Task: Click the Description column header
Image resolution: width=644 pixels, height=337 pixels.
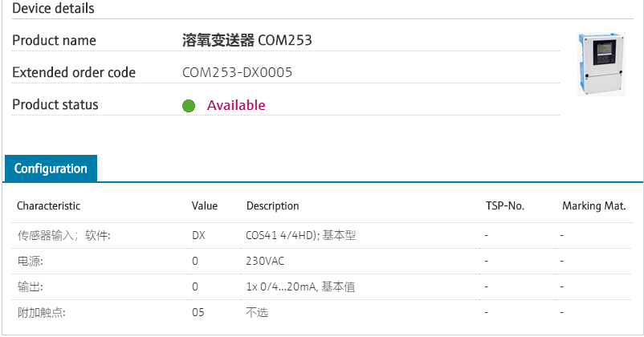Action: 273,205
